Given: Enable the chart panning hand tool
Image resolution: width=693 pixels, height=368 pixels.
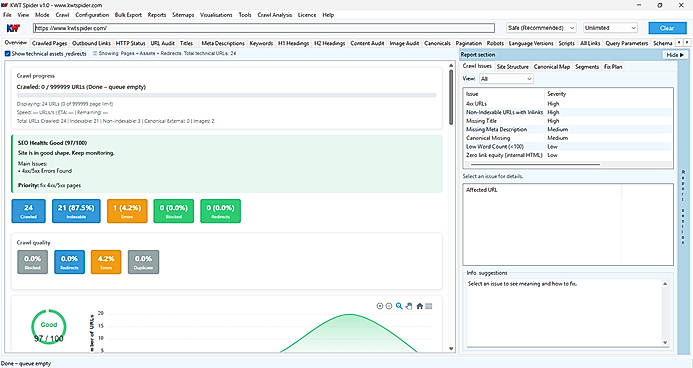Looking at the screenshot, I should (x=409, y=306).
